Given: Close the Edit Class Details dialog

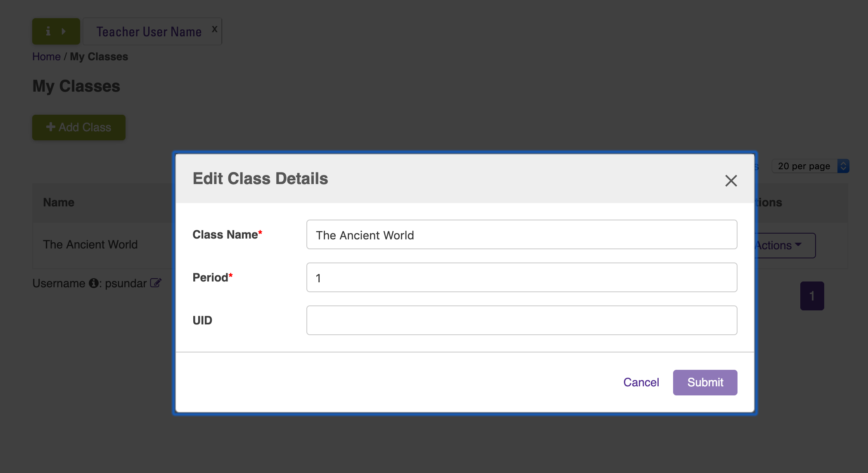Looking at the screenshot, I should (x=730, y=181).
